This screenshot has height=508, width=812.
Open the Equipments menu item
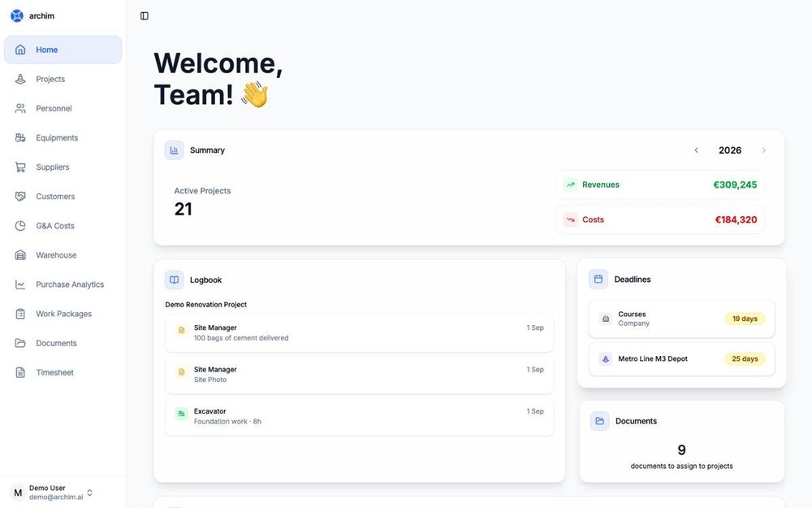pyautogui.click(x=63, y=138)
